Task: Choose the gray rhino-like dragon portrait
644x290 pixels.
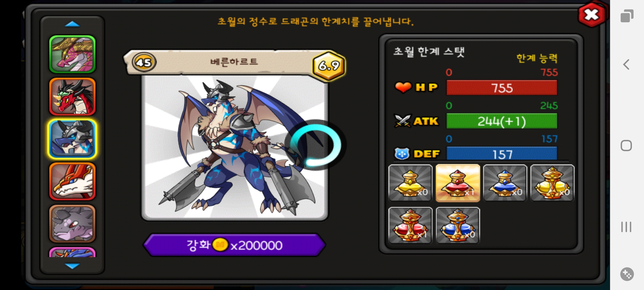Action: click(x=72, y=223)
